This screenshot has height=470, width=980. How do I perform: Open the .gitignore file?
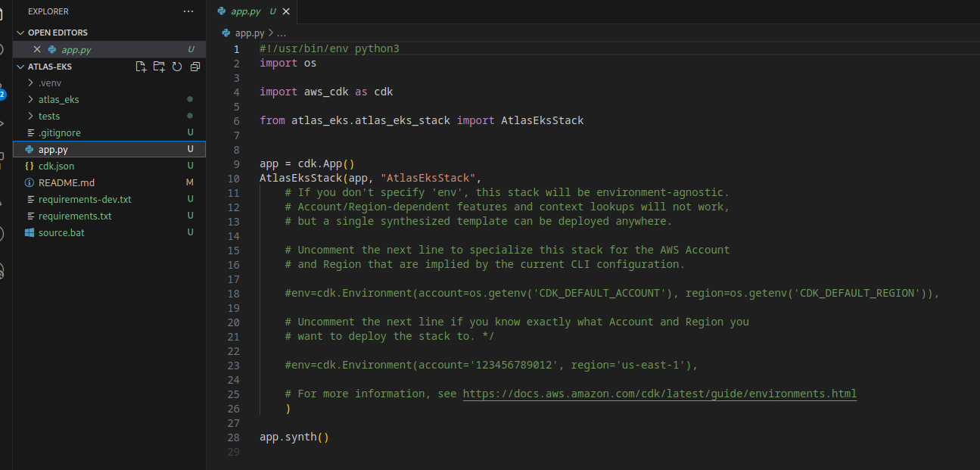pyautogui.click(x=59, y=132)
